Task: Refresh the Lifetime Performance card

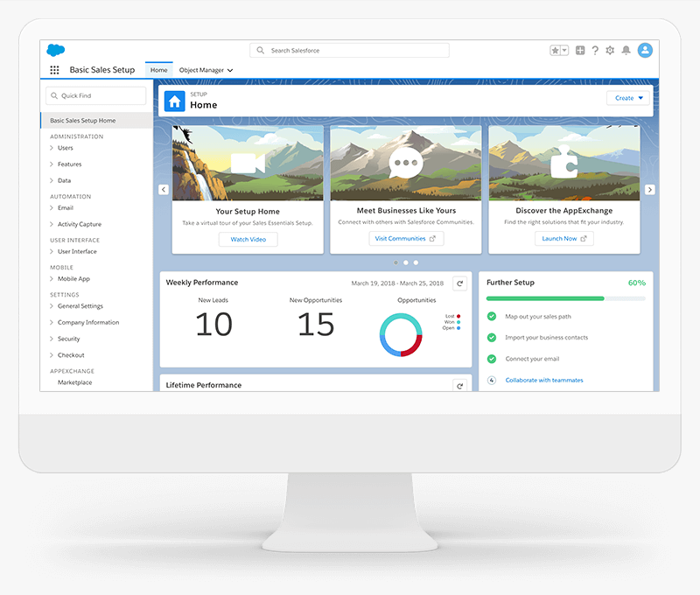Action: pyautogui.click(x=460, y=386)
